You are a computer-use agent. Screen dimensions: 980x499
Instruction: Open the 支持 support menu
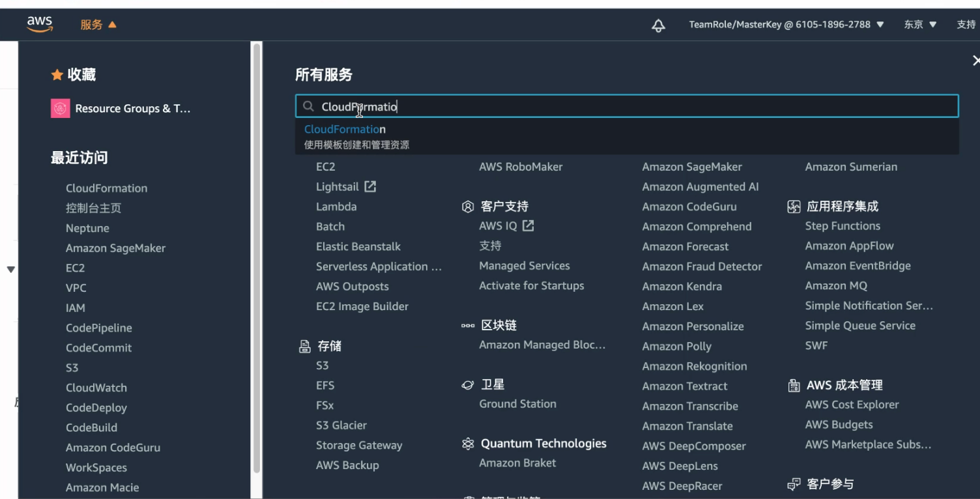(966, 25)
